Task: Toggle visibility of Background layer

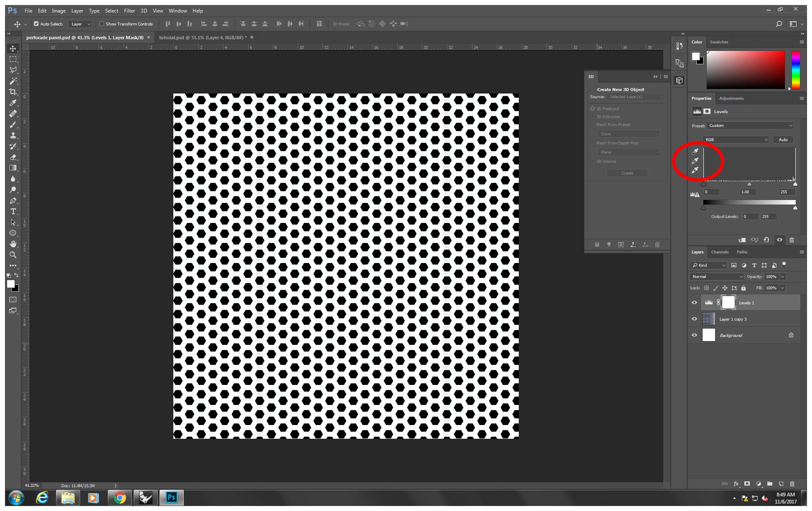Action: tap(695, 335)
